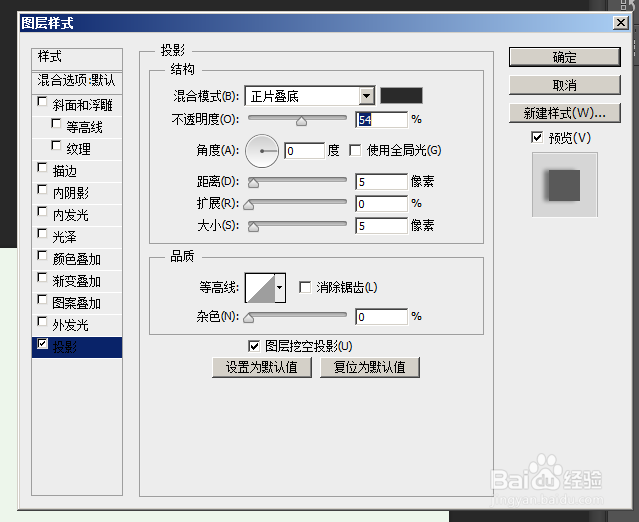Click the 扩展 percent value field
The width and height of the screenshot is (639, 522).
381,204
